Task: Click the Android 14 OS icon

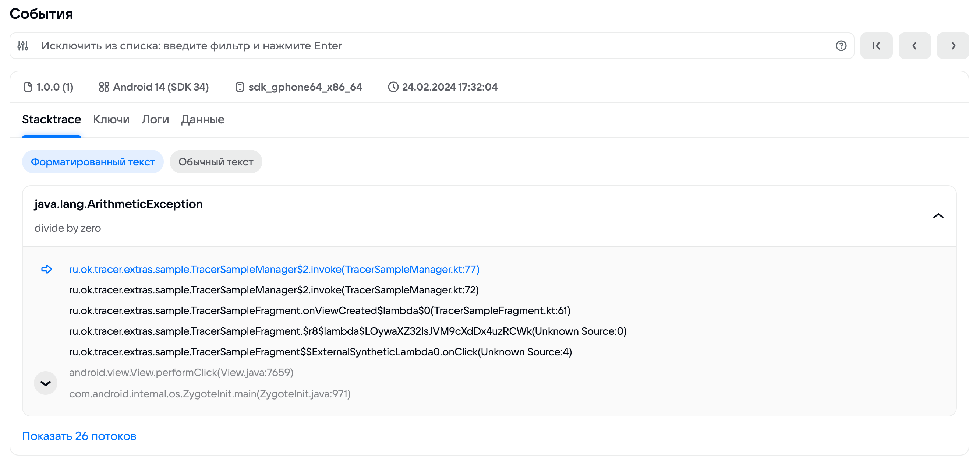Action: [x=104, y=87]
